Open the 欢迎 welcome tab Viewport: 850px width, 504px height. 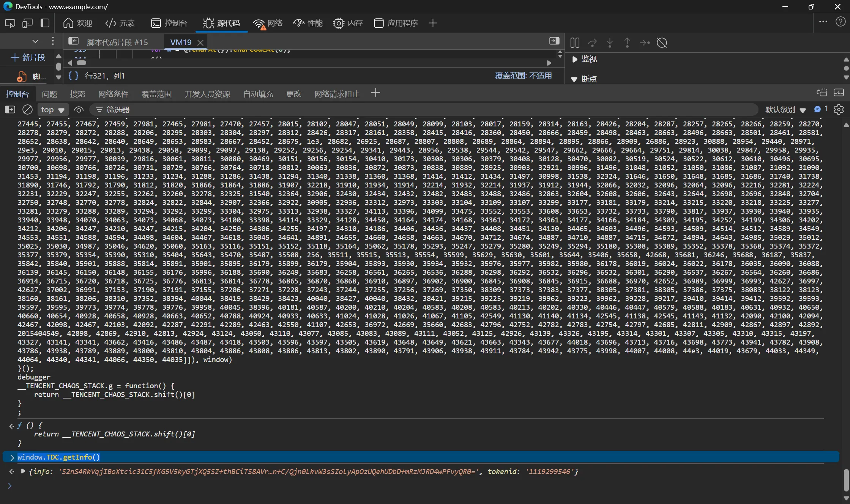(78, 23)
